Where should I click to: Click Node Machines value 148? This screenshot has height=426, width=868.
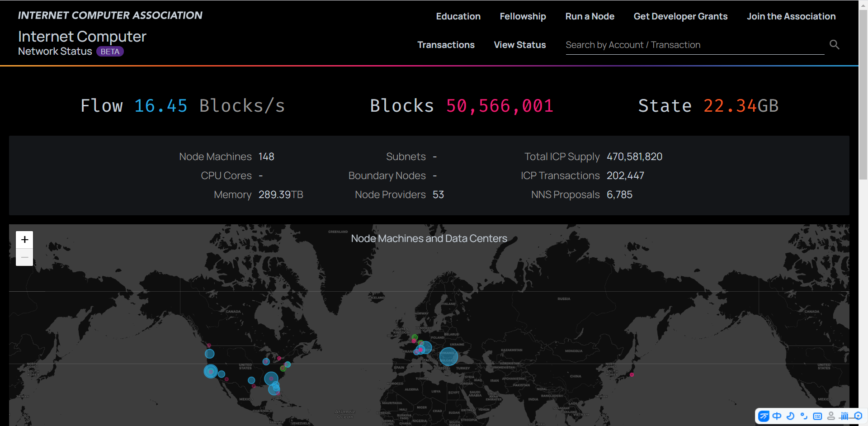coord(266,156)
